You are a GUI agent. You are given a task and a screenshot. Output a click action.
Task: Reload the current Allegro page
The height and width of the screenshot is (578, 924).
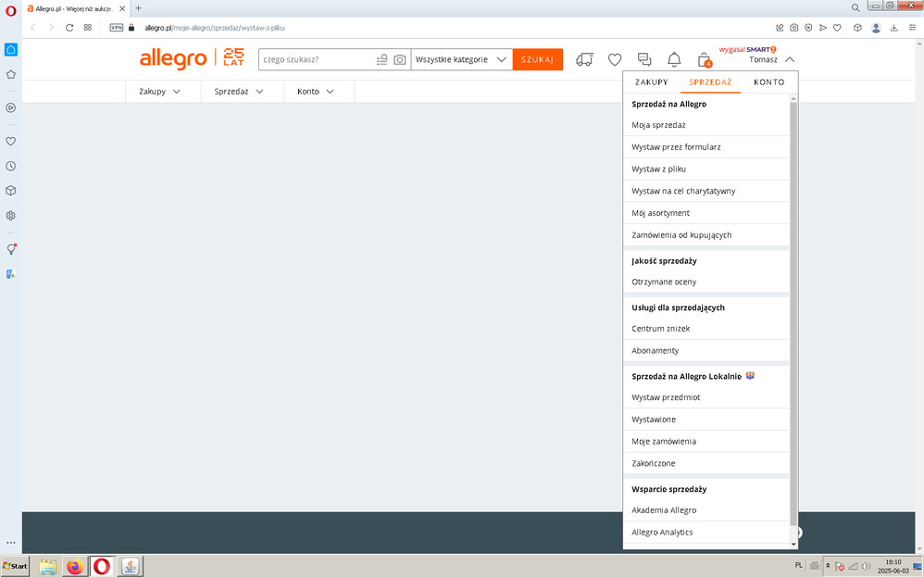pos(69,28)
